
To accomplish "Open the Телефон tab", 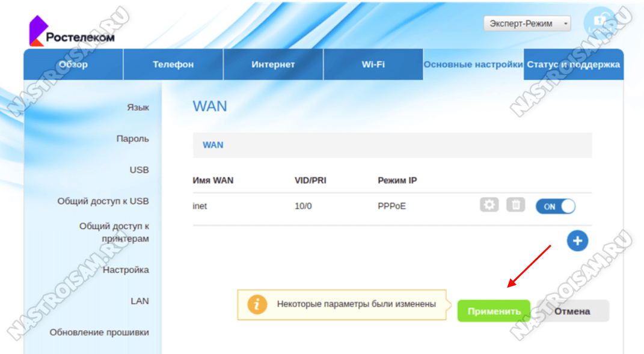I will pyautogui.click(x=173, y=64).
